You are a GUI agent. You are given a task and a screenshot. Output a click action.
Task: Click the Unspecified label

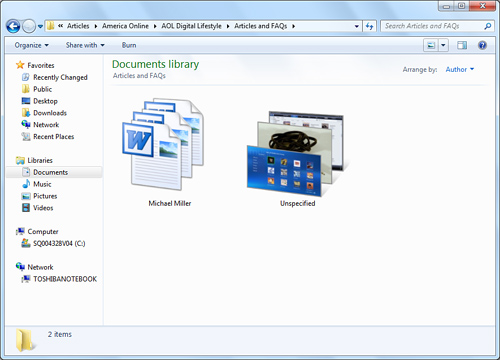pyautogui.click(x=297, y=203)
